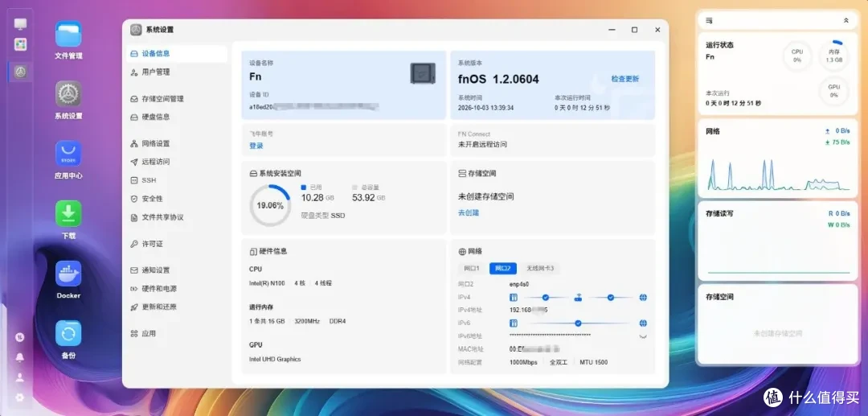Click the device icon in the IPv6 row
The height and width of the screenshot is (416, 868).
click(x=513, y=323)
